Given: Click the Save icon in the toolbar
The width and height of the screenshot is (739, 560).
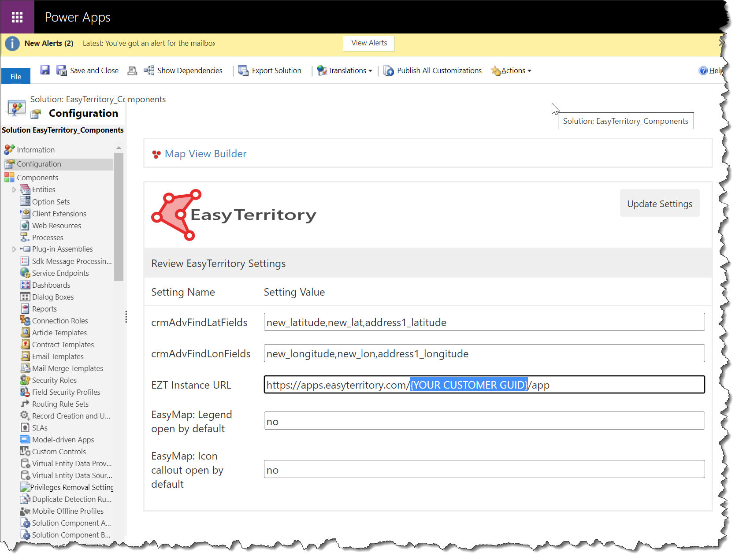Looking at the screenshot, I should [45, 70].
